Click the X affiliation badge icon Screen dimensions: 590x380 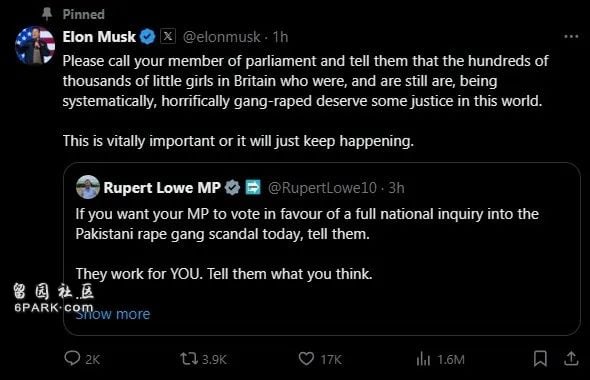tap(168, 36)
